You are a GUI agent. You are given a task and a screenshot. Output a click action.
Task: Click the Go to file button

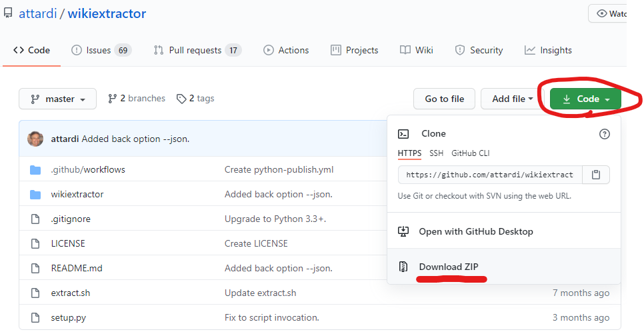445,99
